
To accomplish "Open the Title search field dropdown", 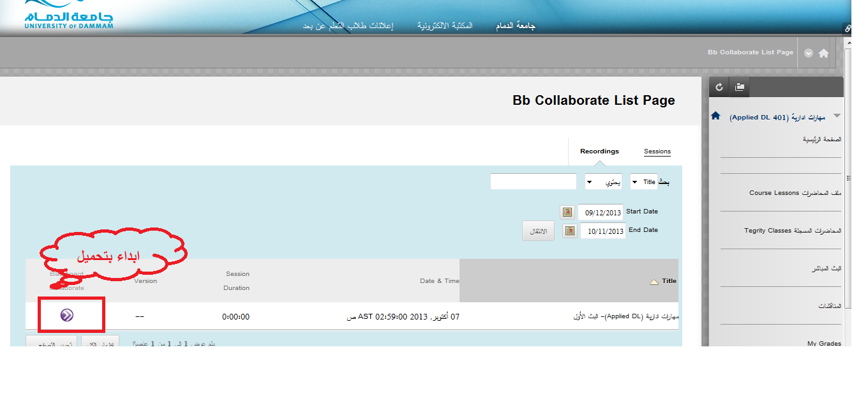I will tap(644, 182).
